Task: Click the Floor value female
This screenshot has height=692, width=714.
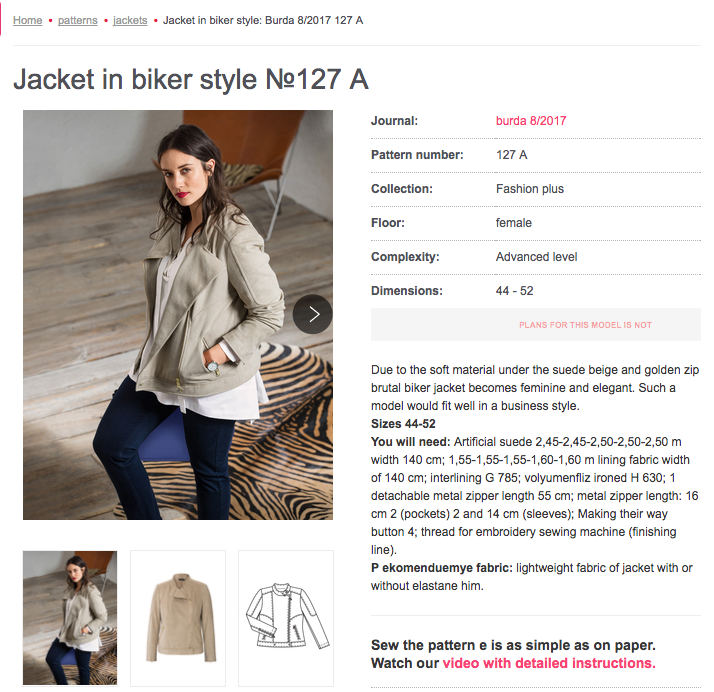Action: tap(514, 223)
